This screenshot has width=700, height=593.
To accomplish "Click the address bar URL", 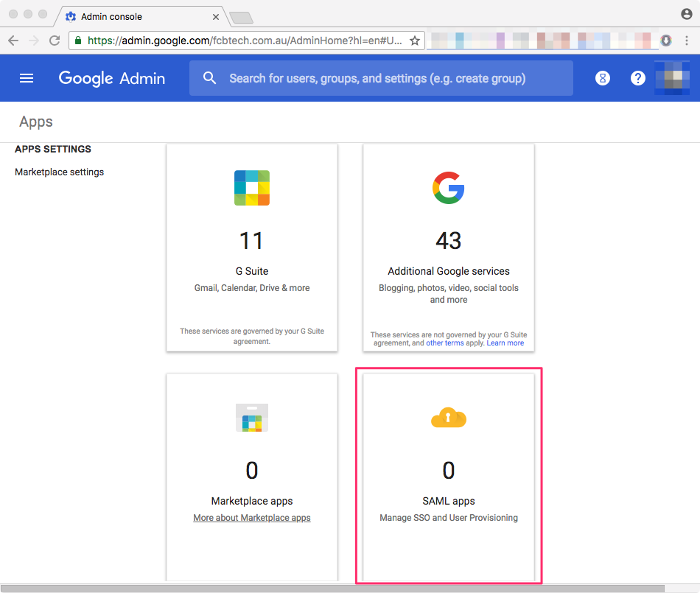I will [245, 41].
